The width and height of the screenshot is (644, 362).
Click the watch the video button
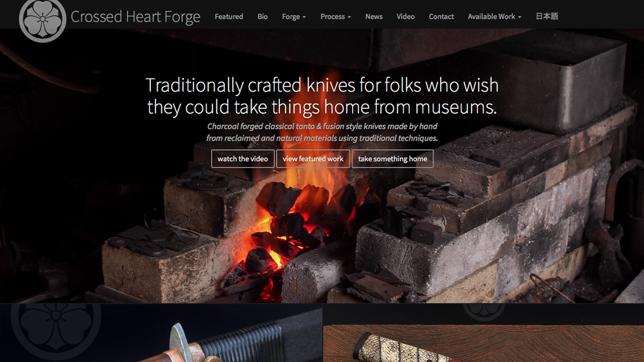243,159
